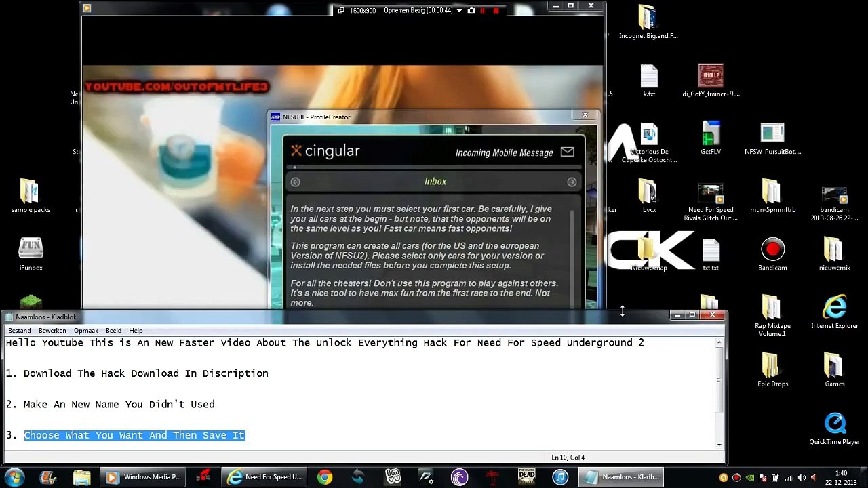Open the purple BitTorrent taskbar icon
This screenshot has width=868, height=488.
click(x=459, y=477)
